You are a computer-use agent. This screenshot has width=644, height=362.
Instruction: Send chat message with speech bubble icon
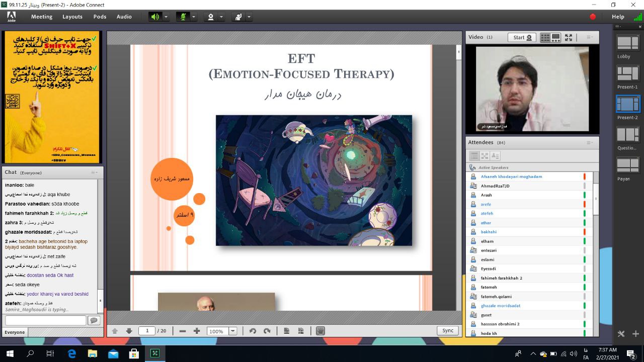click(x=94, y=320)
